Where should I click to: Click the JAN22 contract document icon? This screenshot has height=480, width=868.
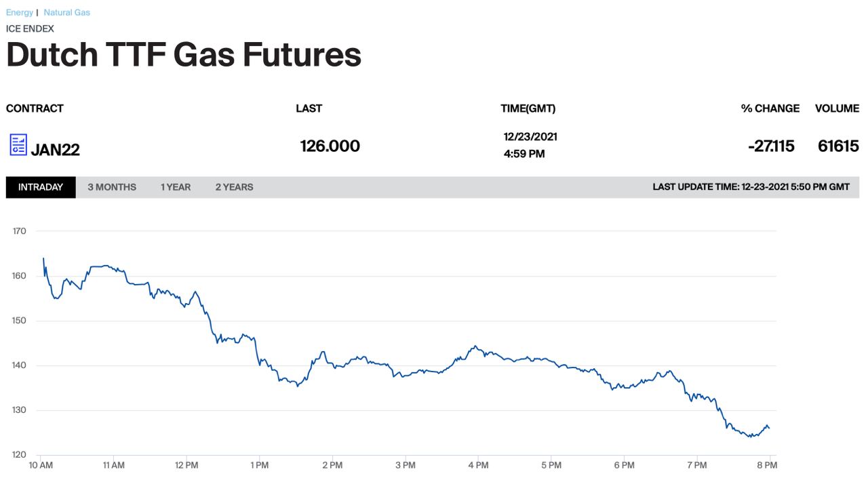(x=18, y=144)
